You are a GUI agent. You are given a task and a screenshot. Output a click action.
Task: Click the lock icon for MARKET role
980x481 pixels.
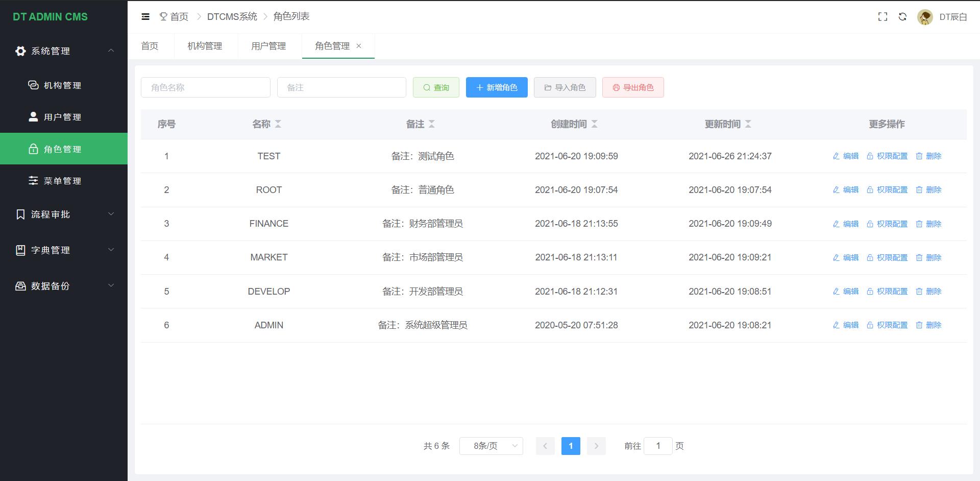[x=870, y=258]
